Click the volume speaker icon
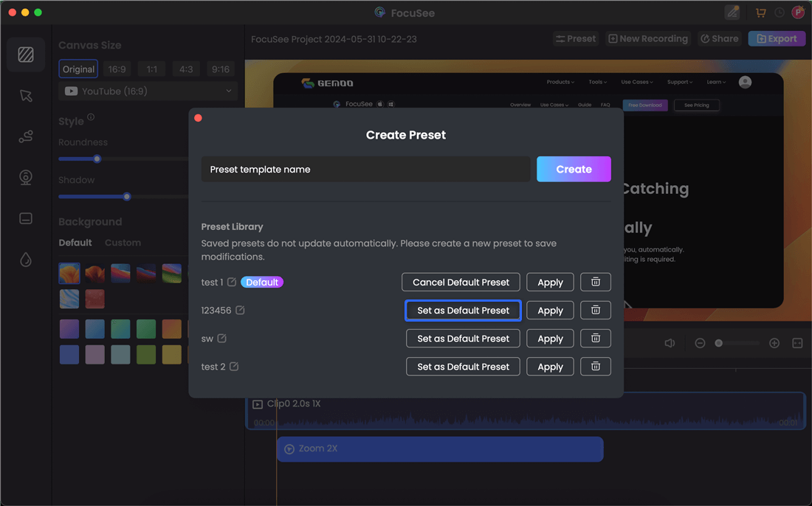812x506 pixels. coord(670,343)
